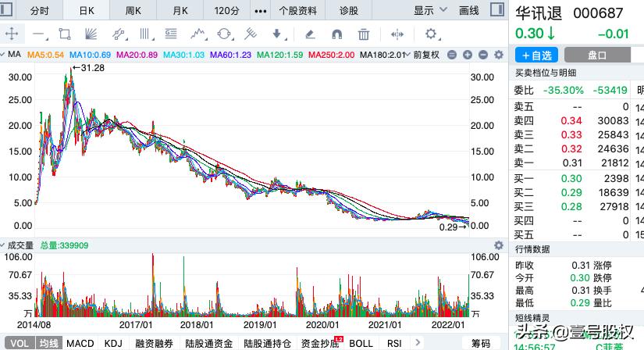644x350 pixels.
Task: Select 资金抄底 indicator tab
Action: point(320,343)
